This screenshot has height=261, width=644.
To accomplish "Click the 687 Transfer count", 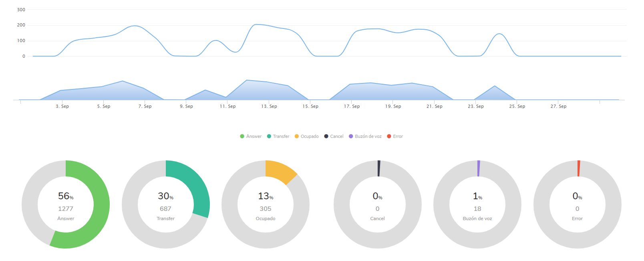I will pyautogui.click(x=165, y=209).
